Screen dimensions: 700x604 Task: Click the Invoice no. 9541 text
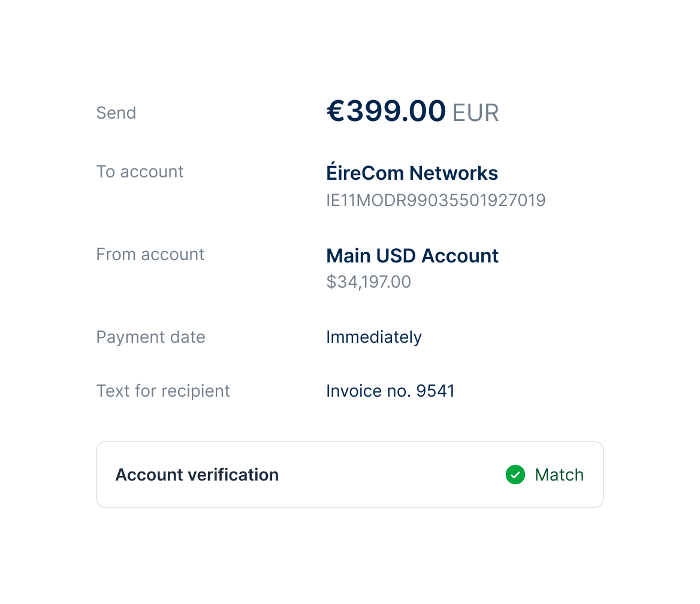[390, 391]
